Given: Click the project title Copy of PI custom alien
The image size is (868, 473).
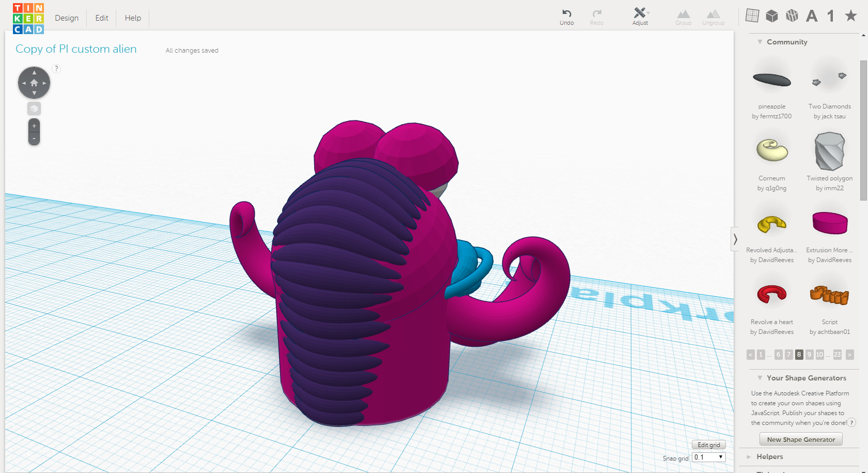Looking at the screenshot, I should click(x=76, y=49).
